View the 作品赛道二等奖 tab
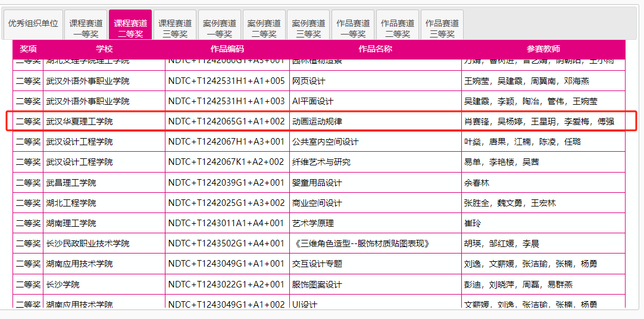Viewport: 644px width, 319px height. (398, 28)
